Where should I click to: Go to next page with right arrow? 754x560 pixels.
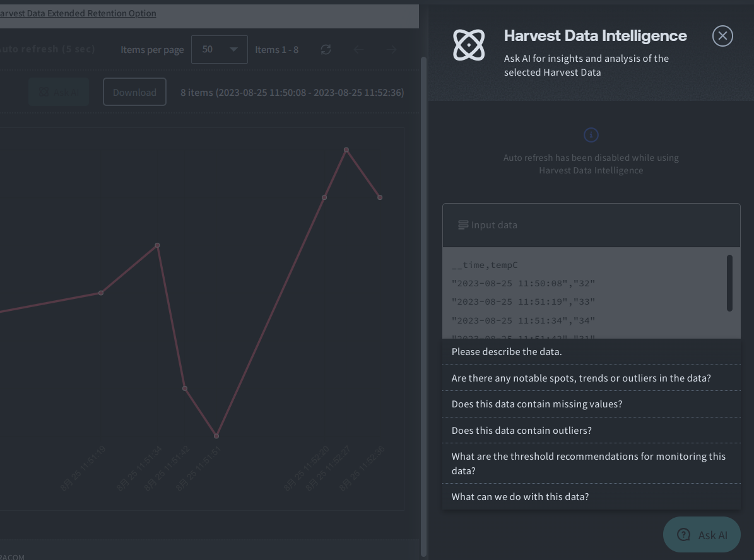click(x=391, y=49)
